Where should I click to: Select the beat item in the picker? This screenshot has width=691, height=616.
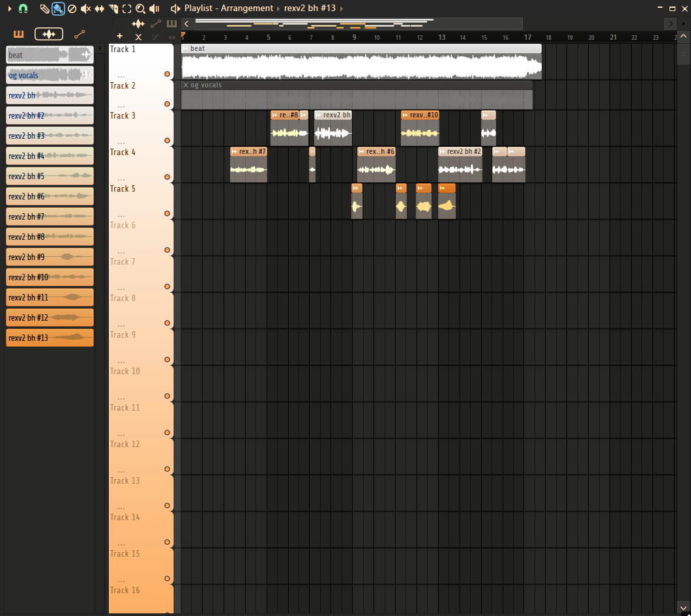[50, 55]
